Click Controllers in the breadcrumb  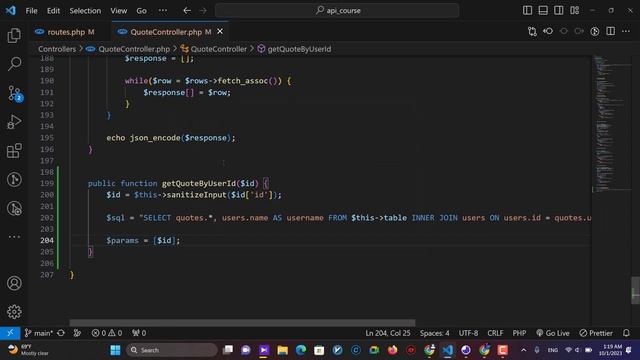[57, 49]
